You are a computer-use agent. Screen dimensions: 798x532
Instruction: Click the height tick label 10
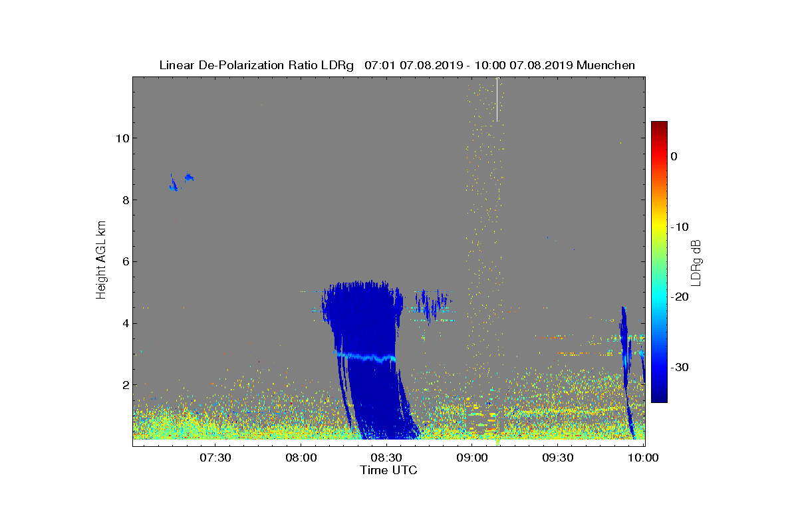point(122,138)
